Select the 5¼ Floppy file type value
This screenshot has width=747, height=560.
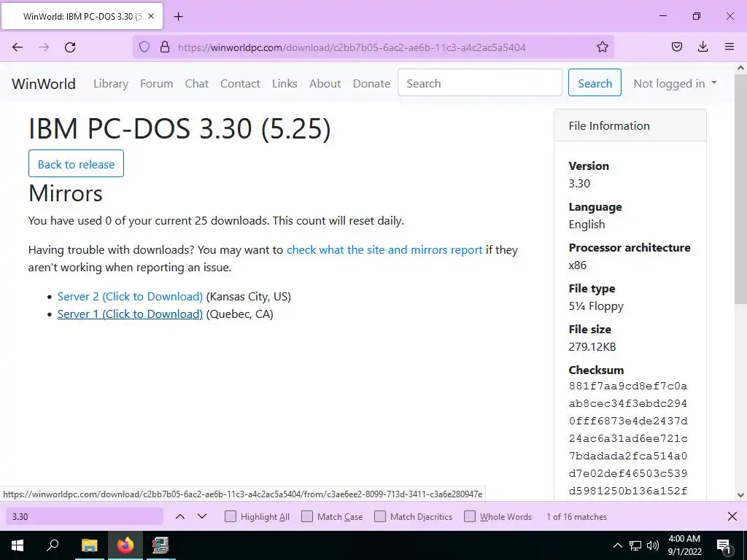click(596, 306)
